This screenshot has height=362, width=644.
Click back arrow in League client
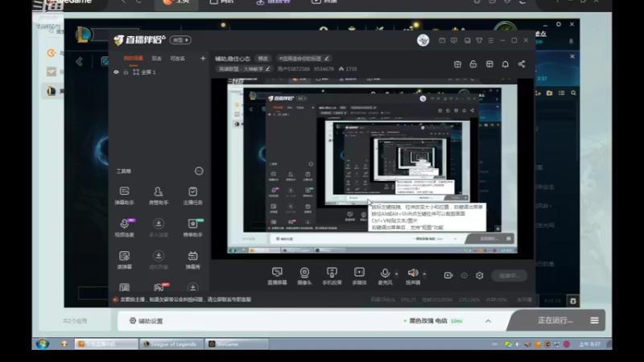click(79, 62)
